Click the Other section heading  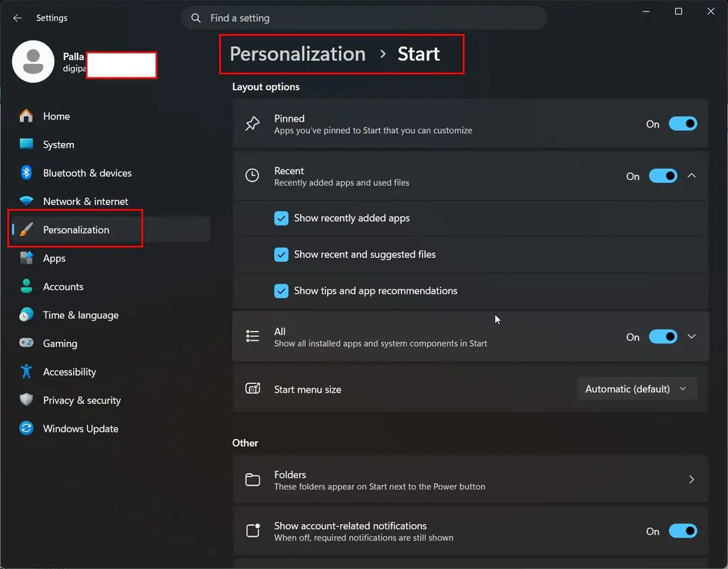click(x=245, y=442)
